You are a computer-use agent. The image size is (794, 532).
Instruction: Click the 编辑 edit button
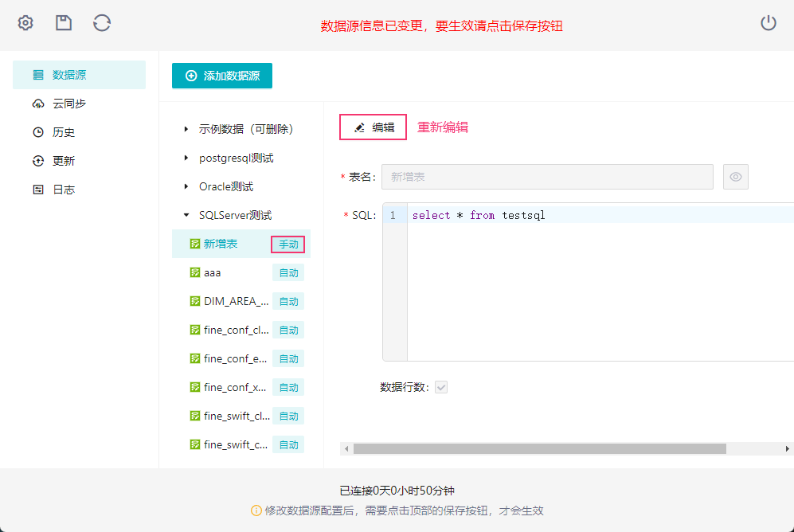(x=374, y=127)
